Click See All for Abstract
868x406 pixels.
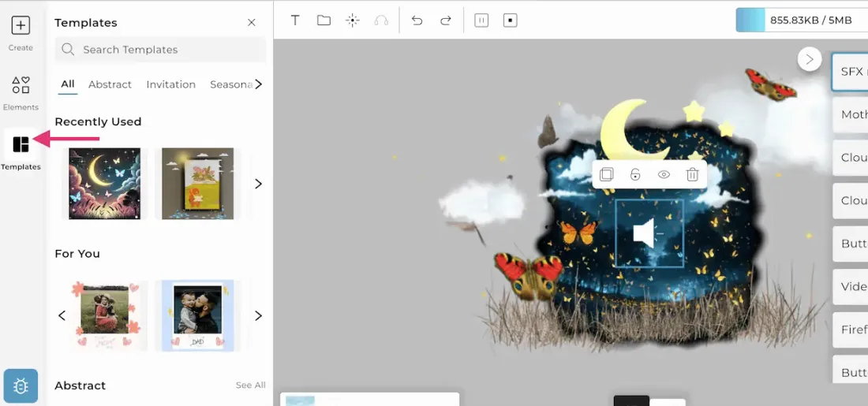[251, 385]
